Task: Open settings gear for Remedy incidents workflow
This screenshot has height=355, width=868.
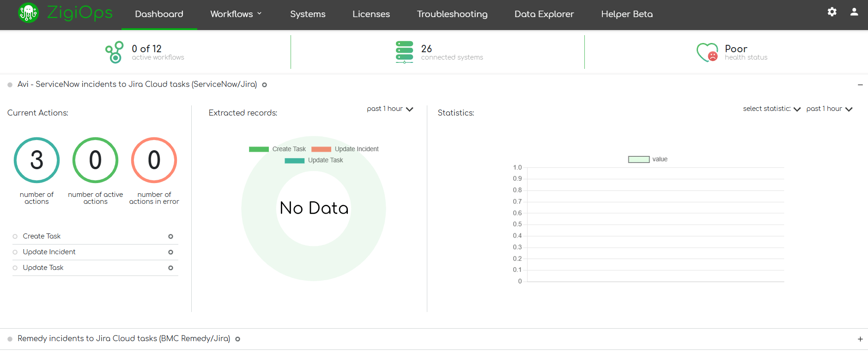Action: coord(237,339)
